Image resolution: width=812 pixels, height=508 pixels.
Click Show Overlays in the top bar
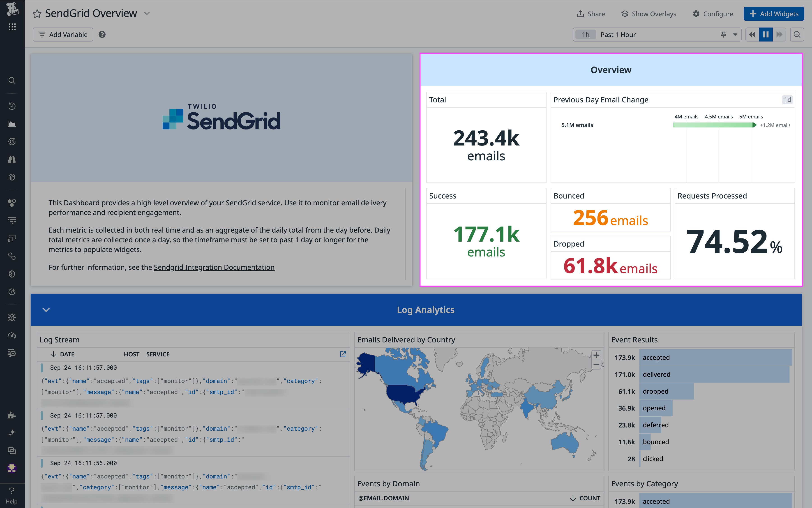click(x=648, y=14)
